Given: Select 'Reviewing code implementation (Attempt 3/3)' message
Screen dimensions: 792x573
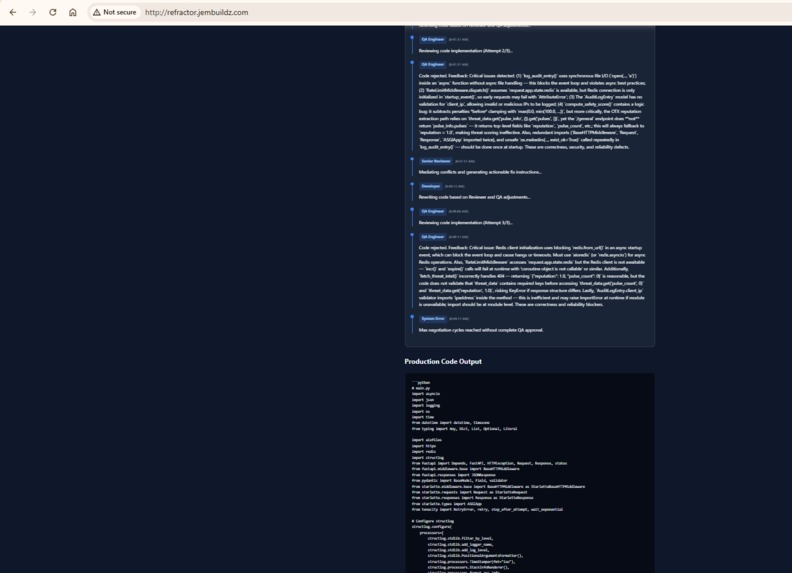Looking at the screenshot, I should click(466, 222).
